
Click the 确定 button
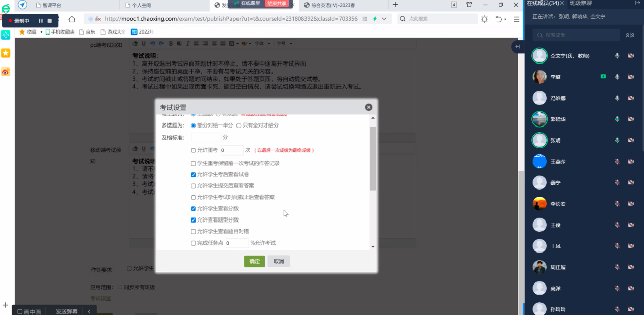[254, 261]
